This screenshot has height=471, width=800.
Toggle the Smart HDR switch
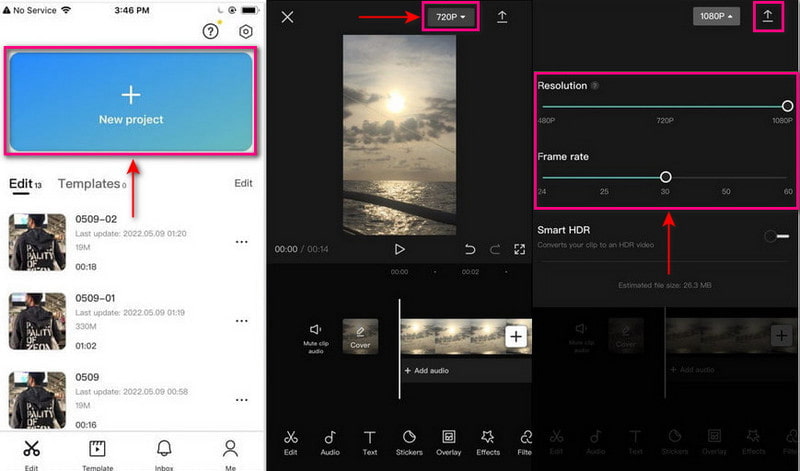point(776,236)
